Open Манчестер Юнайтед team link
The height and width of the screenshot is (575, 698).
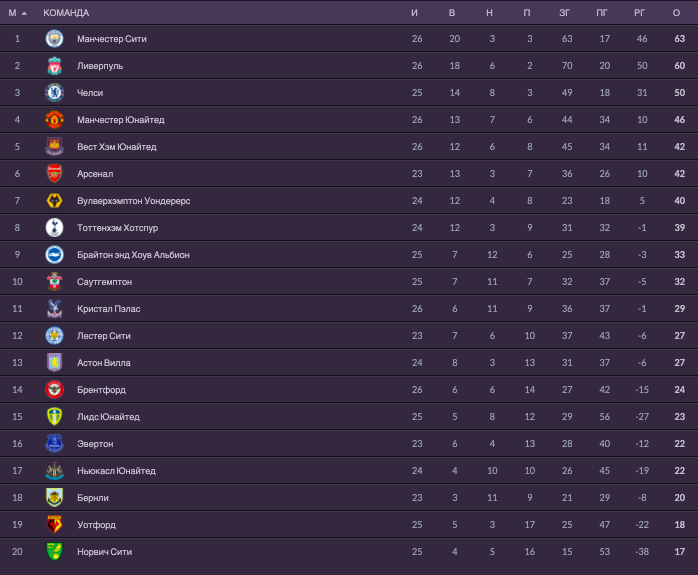click(120, 120)
